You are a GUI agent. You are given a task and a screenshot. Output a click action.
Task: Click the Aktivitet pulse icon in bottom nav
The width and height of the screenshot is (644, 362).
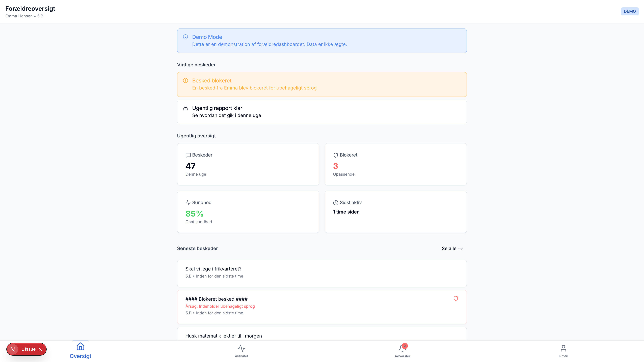point(241,348)
